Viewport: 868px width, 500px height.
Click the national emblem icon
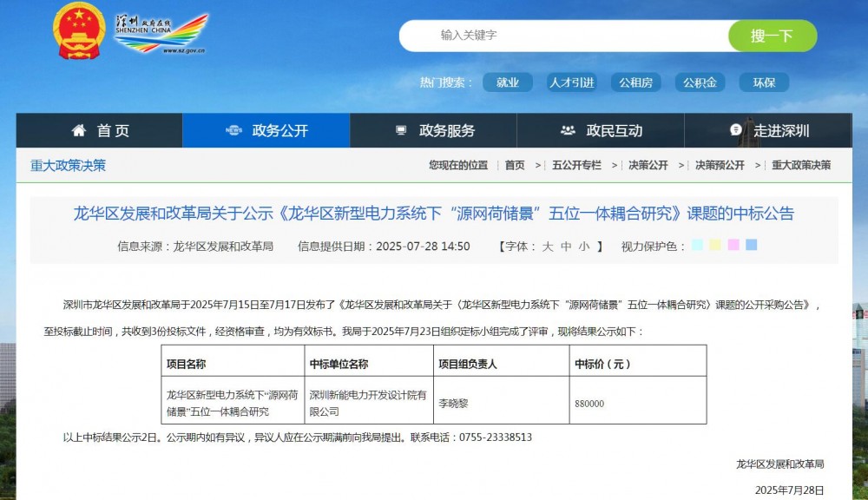(80, 31)
